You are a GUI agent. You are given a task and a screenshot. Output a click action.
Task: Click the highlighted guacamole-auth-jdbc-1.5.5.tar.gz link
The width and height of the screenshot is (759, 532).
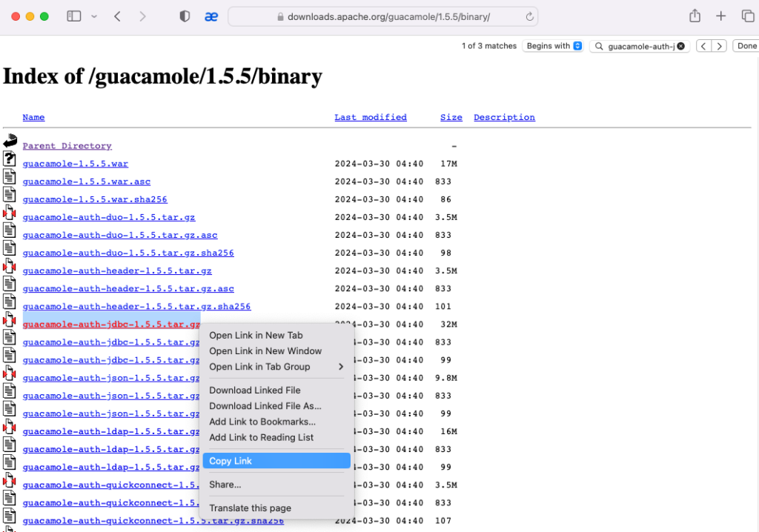111,325
